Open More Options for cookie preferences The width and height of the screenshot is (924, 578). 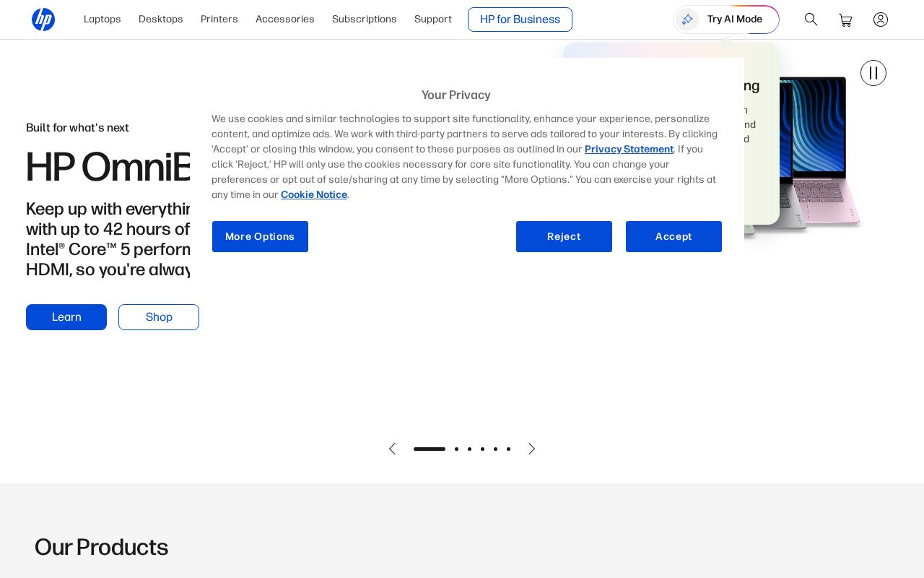pyautogui.click(x=260, y=237)
